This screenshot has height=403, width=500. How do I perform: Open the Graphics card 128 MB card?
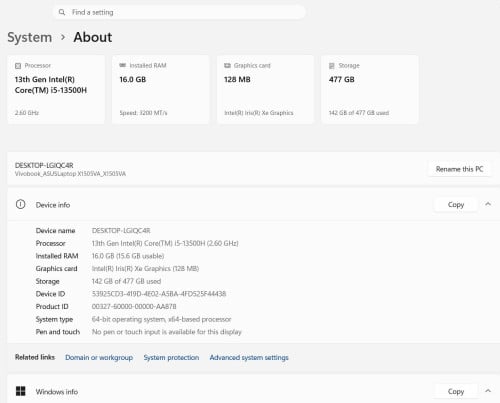click(265, 89)
